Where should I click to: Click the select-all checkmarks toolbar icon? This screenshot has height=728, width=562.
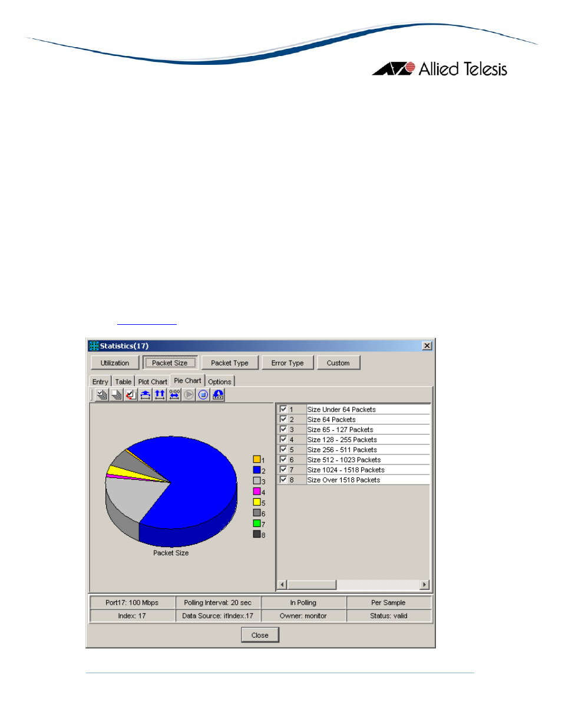[x=102, y=395]
